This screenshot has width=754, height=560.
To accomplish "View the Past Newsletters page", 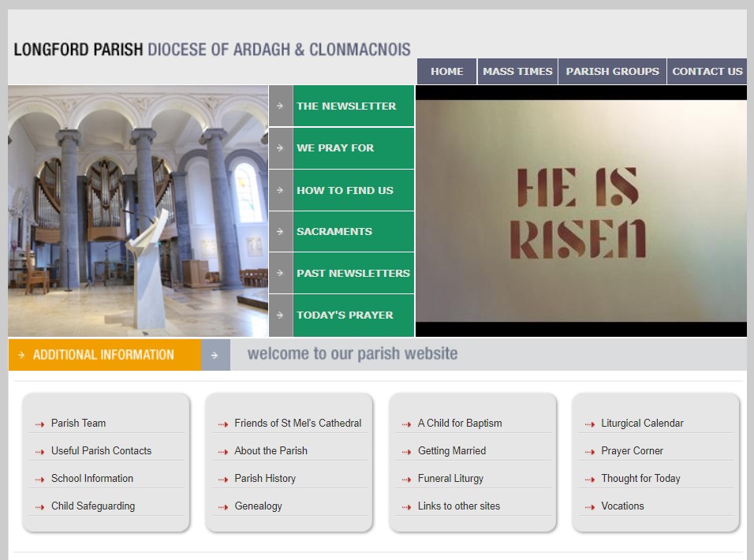I will [x=353, y=273].
